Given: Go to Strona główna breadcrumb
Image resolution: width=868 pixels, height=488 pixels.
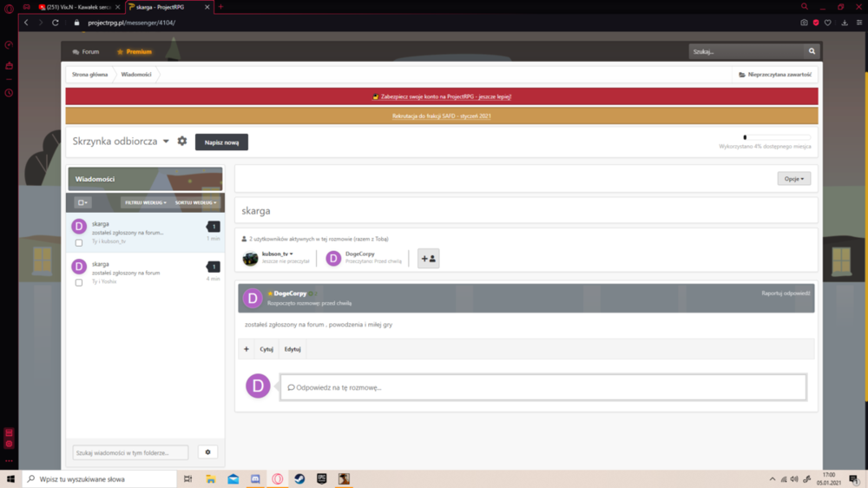Looking at the screenshot, I should coord(89,74).
